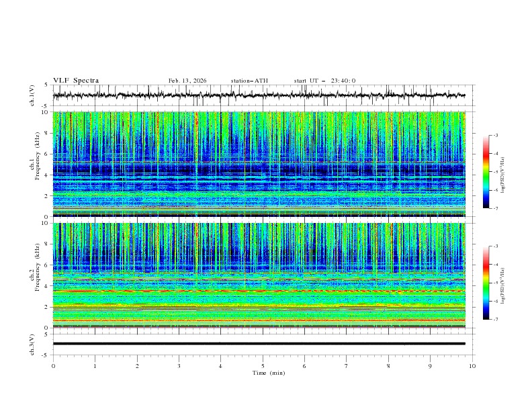532x411 pixels.
Task: Click the 'Time (min)' axis title
Action: 269,373
